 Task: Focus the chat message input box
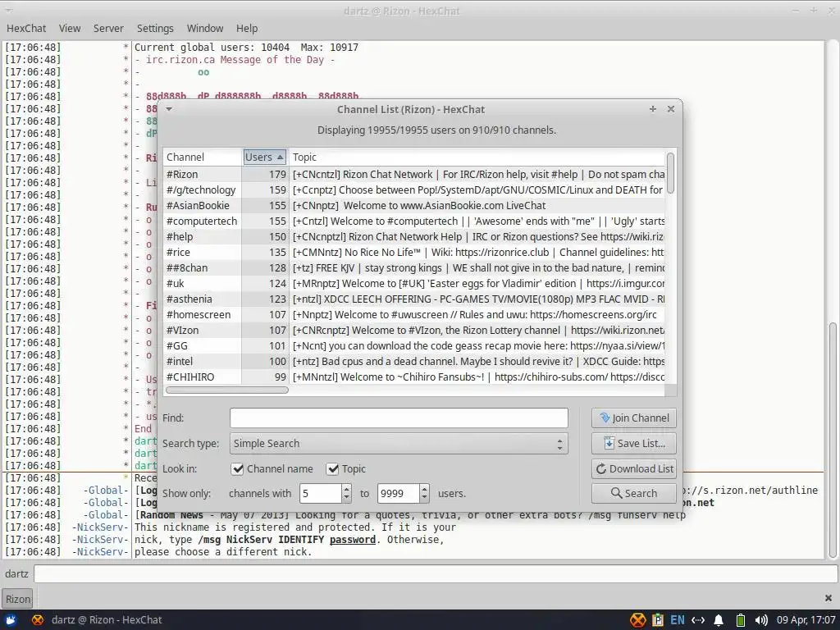[x=436, y=573]
